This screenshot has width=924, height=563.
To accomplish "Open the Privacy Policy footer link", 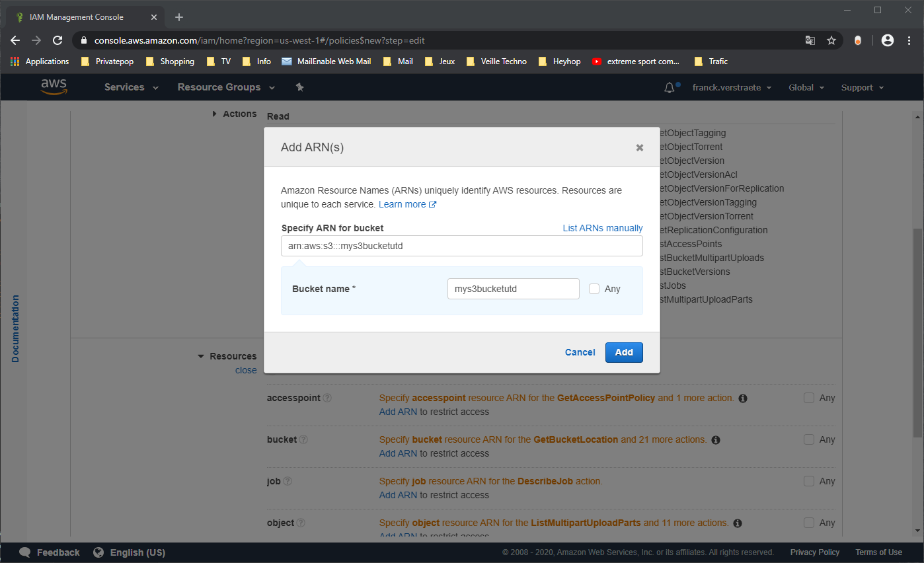I will (x=815, y=552).
